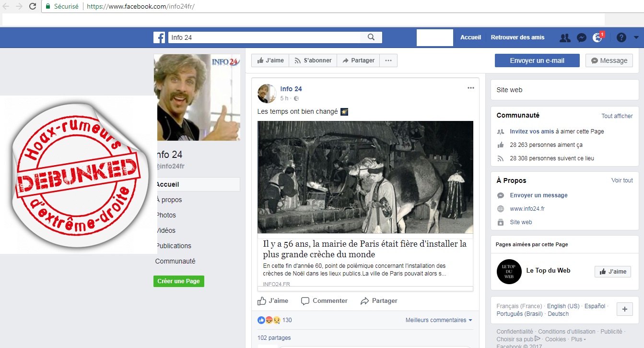
Task: Open the Cookies footer link
Action: (555, 339)
